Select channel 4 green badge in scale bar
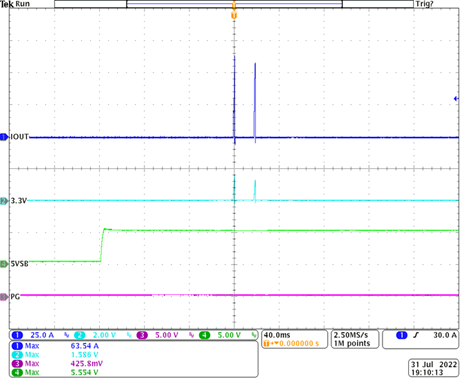Viewport: 460px width, 378px height. (x=205, y=335)
